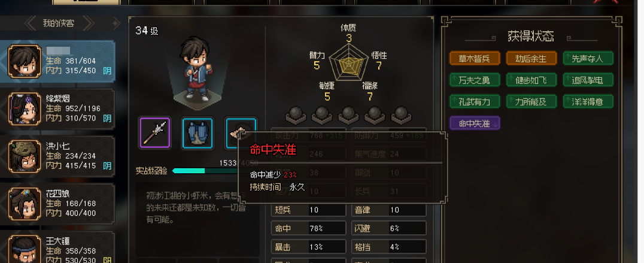Go to next hero list with right chevrons
Image resolution: width=644 pixels, height=263 pixels.
pyautogui.click(x=89, y=23)
